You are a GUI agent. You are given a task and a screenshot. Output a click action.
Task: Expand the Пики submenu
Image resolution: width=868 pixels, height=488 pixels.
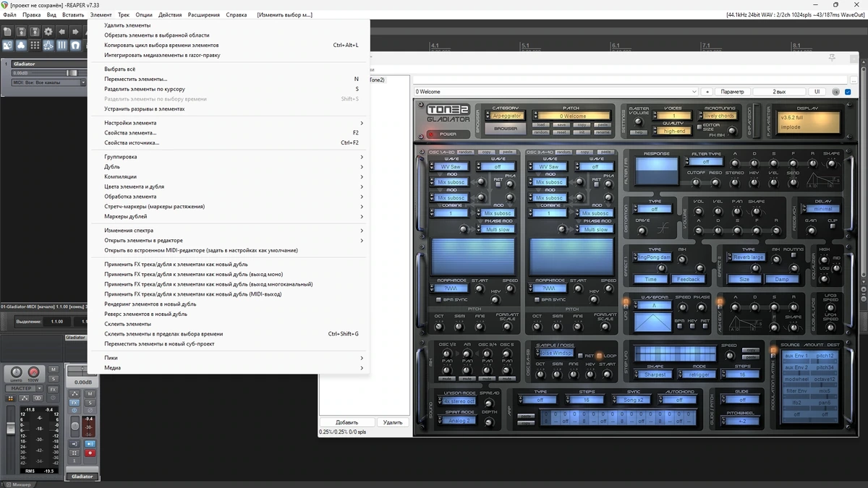[x=229, y=358]
